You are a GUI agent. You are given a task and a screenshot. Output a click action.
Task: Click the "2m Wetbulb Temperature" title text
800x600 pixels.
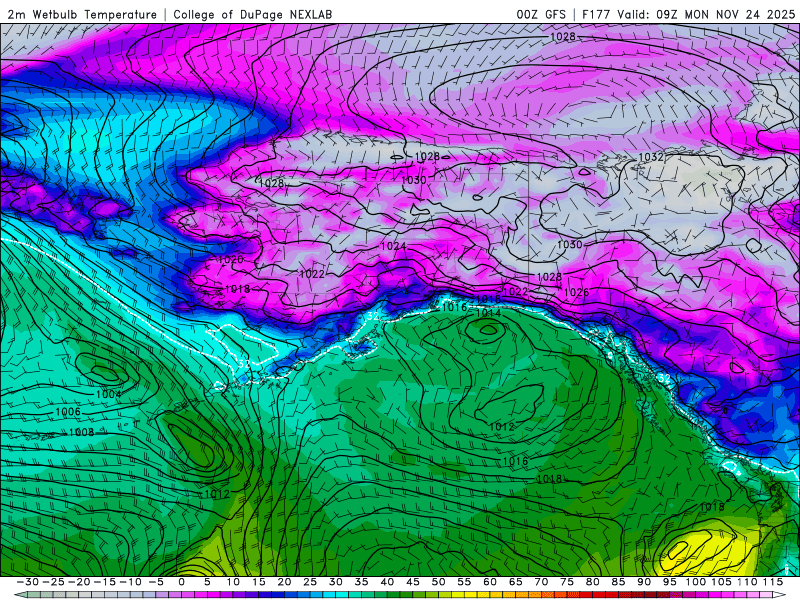click(x=82, y=15)
